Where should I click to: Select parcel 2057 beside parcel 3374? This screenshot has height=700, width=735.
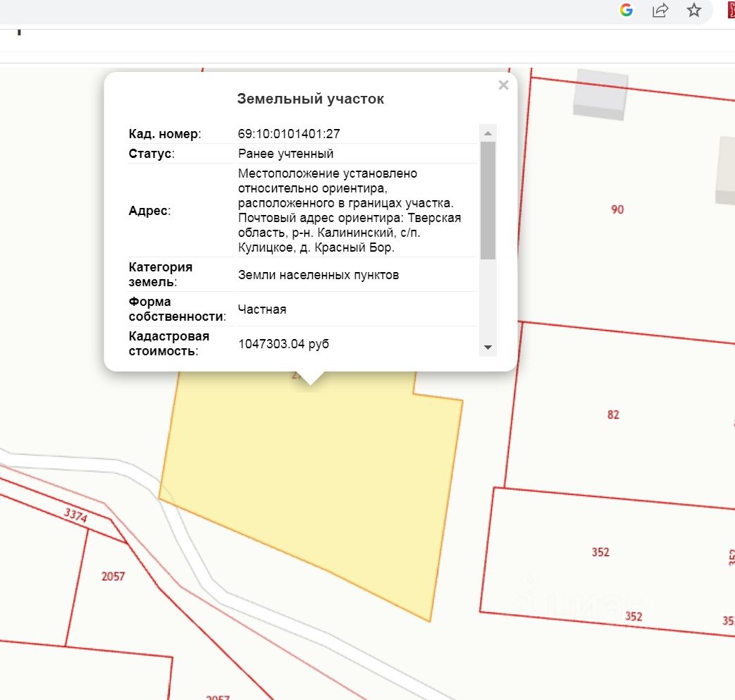click(x=113, y=576)
